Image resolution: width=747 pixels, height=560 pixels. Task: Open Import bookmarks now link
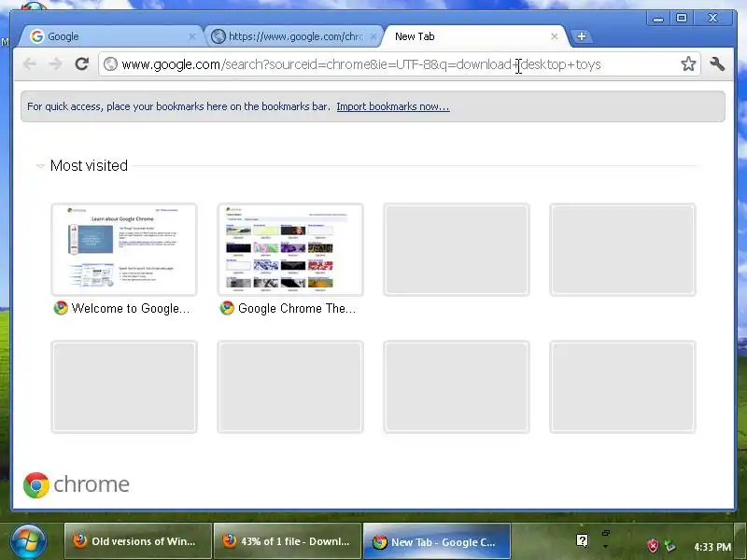(x=393, y=106)
